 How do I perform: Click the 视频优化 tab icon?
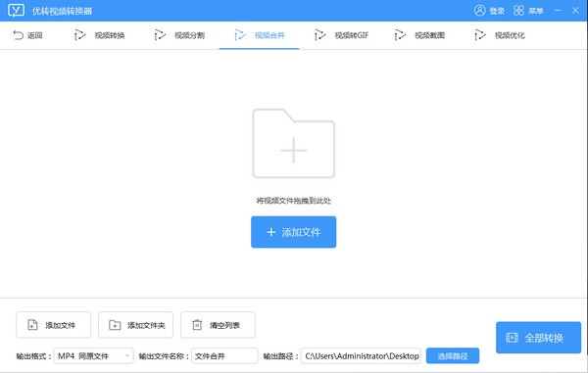[480, 35]
